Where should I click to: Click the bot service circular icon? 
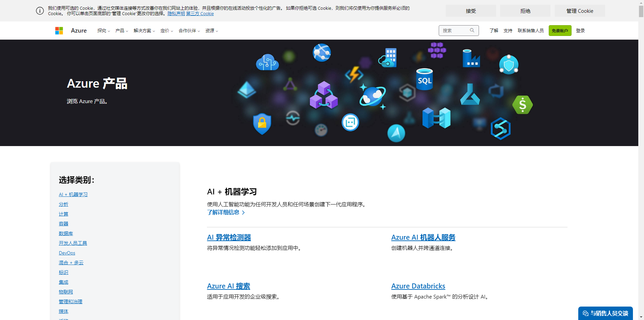click(x=350, y=122)
